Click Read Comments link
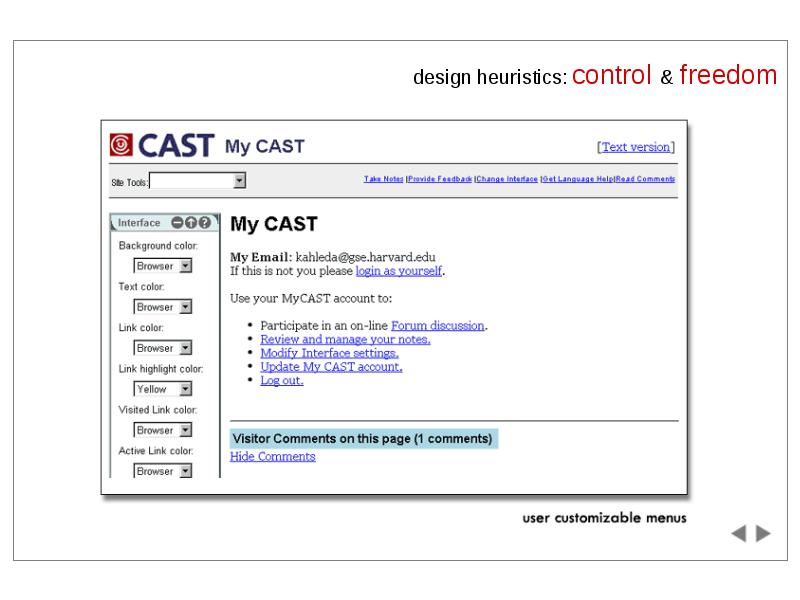Screen dimensions: 800x600 [x=645, y=179]
